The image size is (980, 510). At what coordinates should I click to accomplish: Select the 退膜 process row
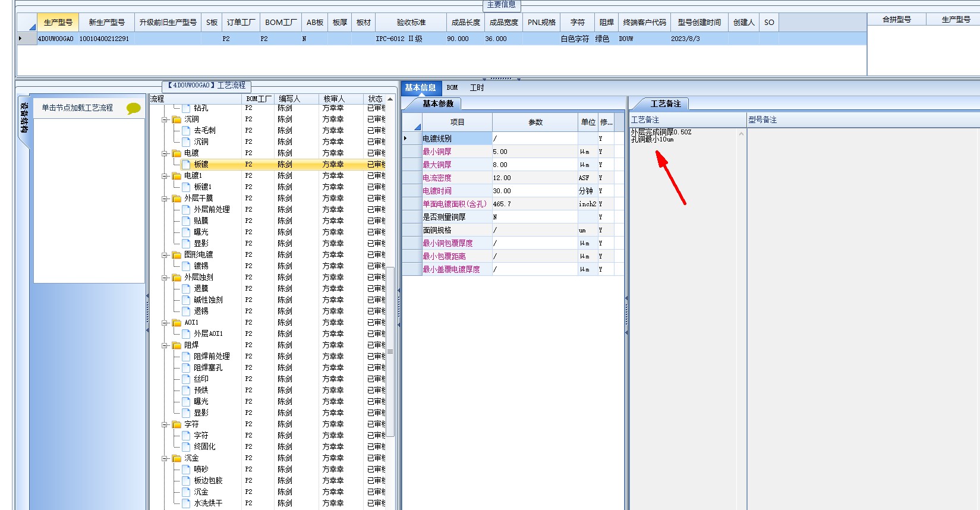coord(267,289)
